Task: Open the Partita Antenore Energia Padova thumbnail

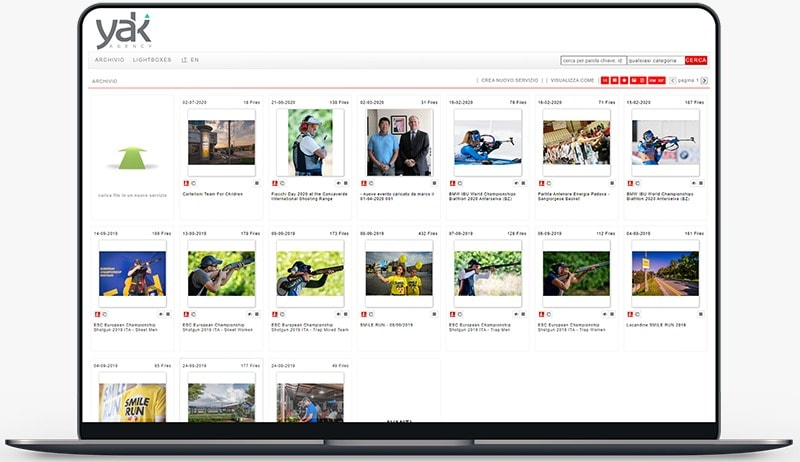Action: (577, 142)
